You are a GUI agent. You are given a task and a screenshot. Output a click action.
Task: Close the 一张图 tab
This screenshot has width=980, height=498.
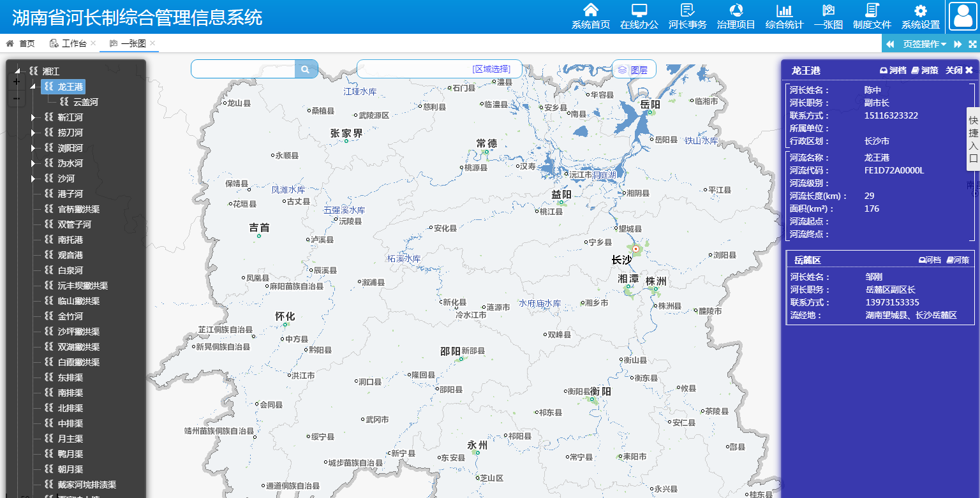pos(153,43)
